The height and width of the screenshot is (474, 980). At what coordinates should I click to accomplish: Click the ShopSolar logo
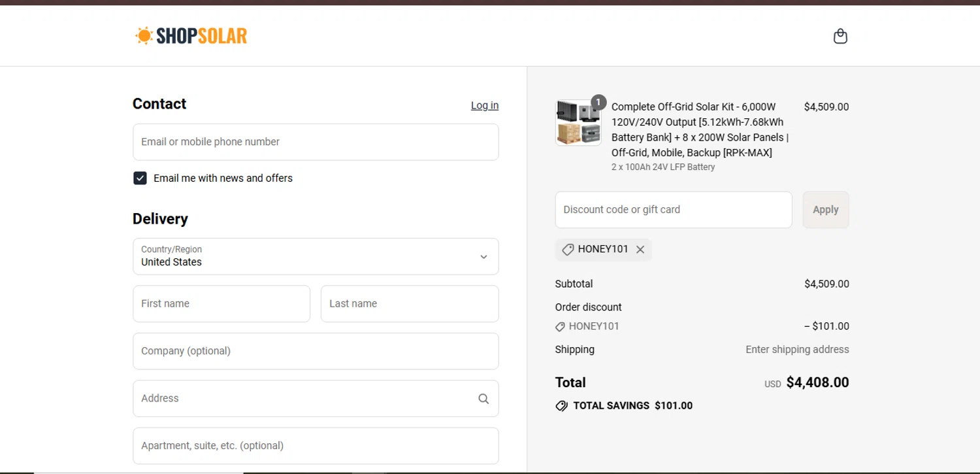(x=191, y=35)
